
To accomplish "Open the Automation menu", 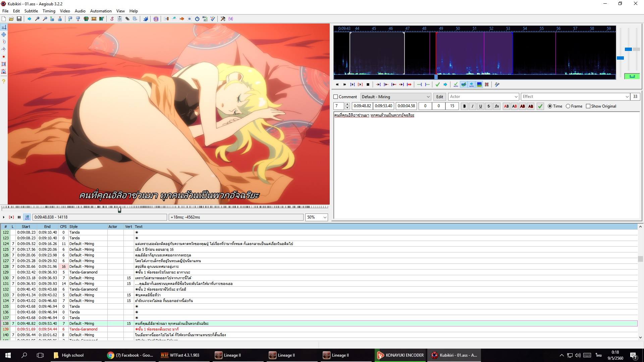I will (x=101, y=11).
